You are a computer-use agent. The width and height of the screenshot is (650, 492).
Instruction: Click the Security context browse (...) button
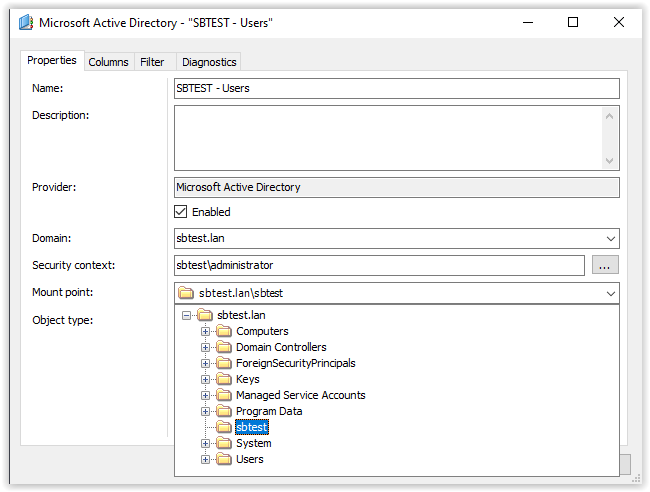605,265
